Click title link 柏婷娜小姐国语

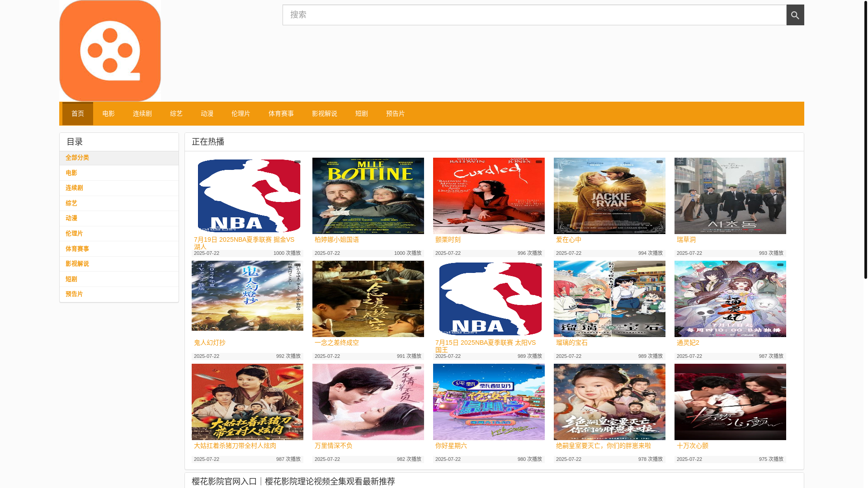pyautogui.click(x=337, y=239)
